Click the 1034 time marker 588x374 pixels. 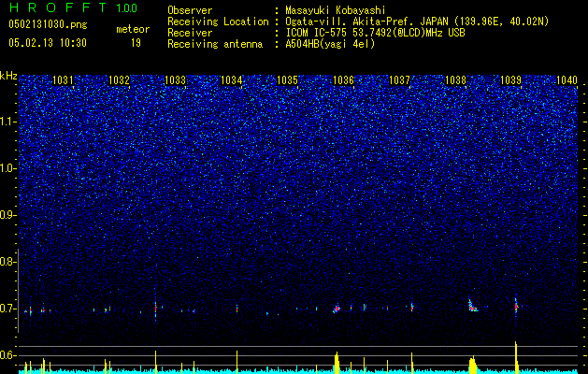click(x=232, y=79)
